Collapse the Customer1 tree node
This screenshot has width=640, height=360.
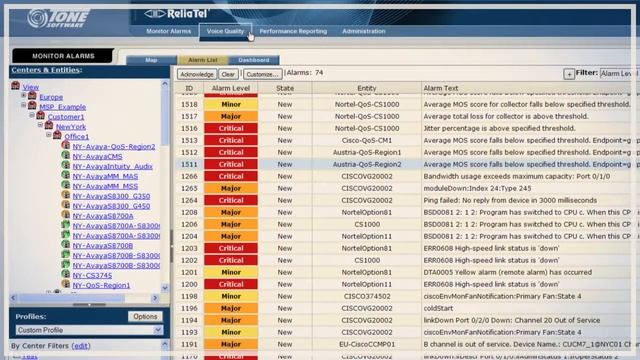click(x=32, y=116)
